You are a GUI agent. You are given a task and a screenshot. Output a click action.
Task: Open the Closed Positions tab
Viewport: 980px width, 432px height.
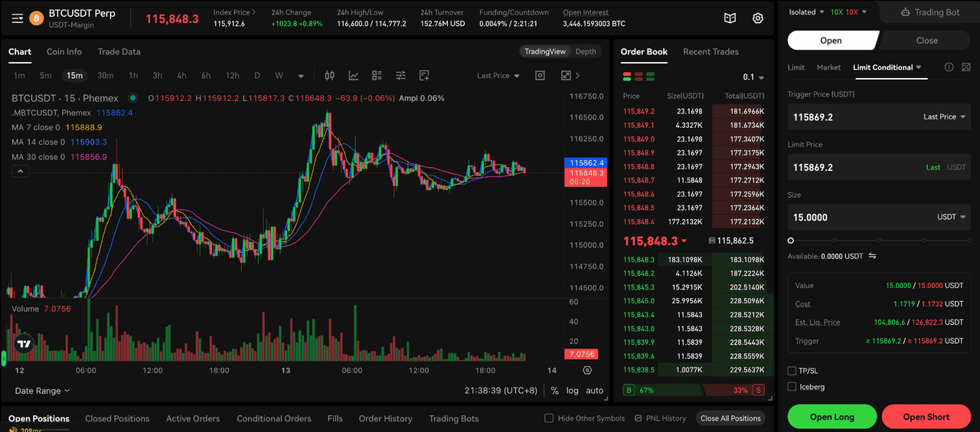(x=117, y=418)
